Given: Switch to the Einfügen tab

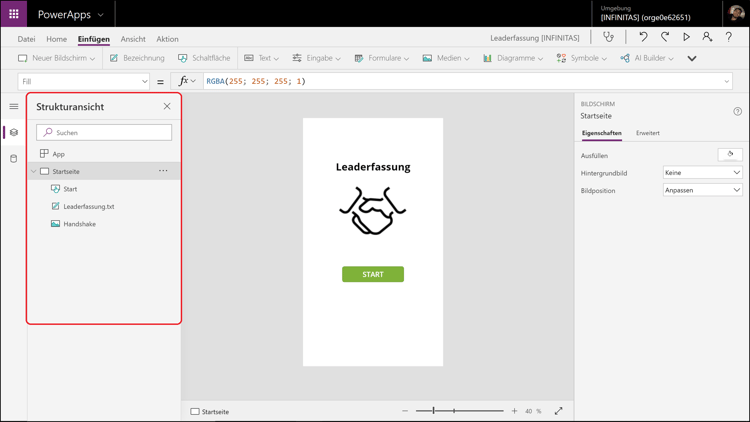Looking at the screenshot, I should coord(94,39).
